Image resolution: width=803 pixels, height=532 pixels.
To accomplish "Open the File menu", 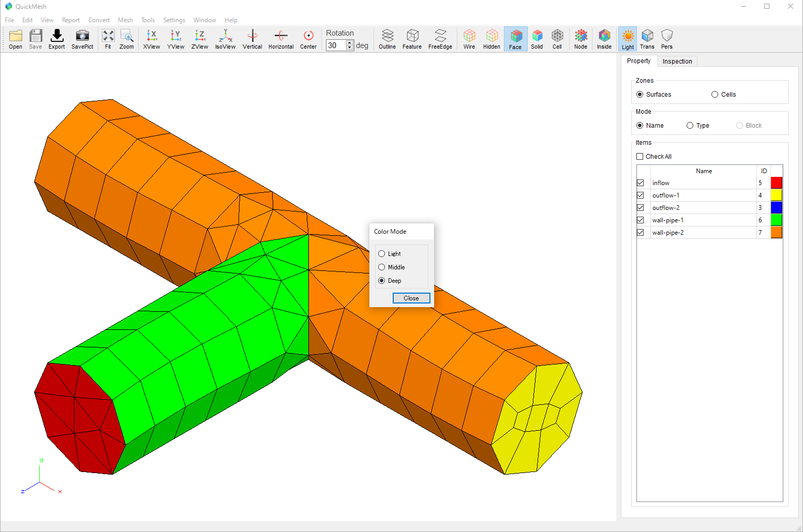I will tap(9, 20).
